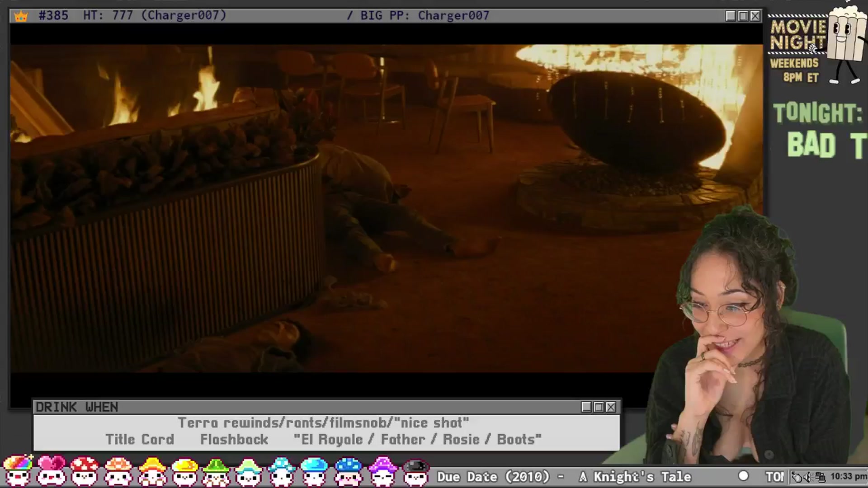Click the 'WEEKENDS 8PM ET' schedule text
Viewport: 868px width, 488px height.
795,70
